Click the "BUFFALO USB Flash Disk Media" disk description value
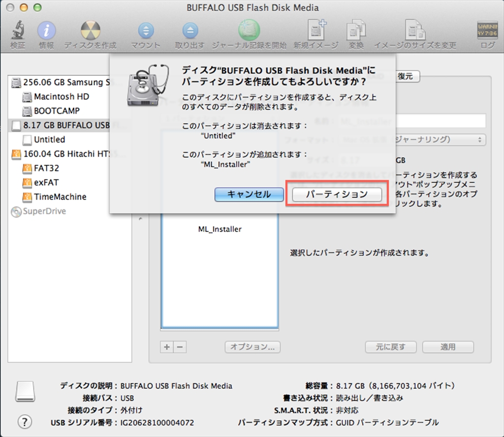The image size is (504, 437). 176,386
